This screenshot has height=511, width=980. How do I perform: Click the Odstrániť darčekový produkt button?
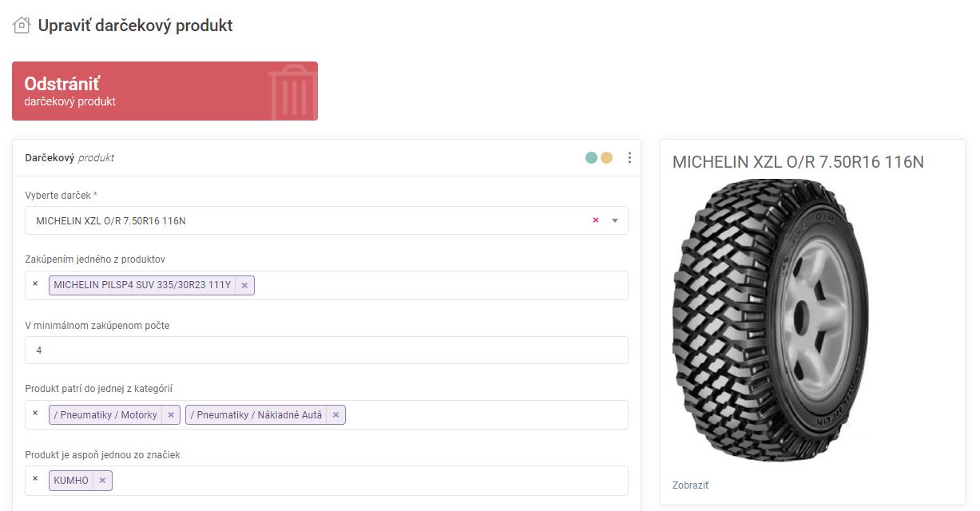(165, 91)
